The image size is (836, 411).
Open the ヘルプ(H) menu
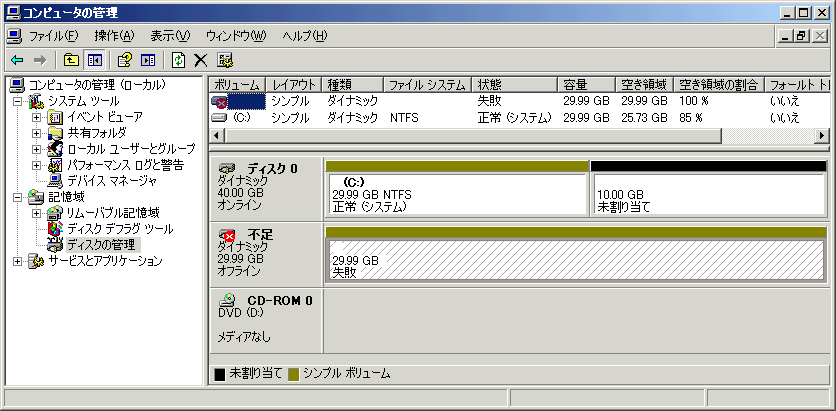[304, 36]
